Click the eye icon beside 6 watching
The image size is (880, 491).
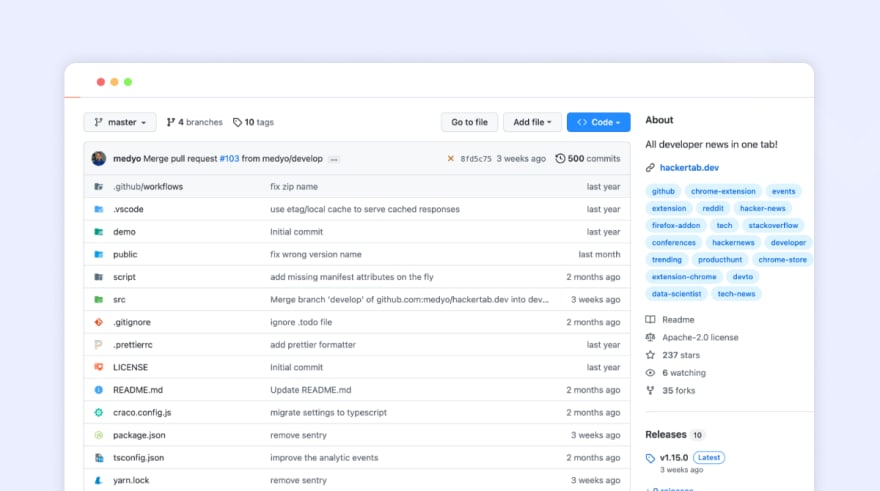[x=650, y=373]
